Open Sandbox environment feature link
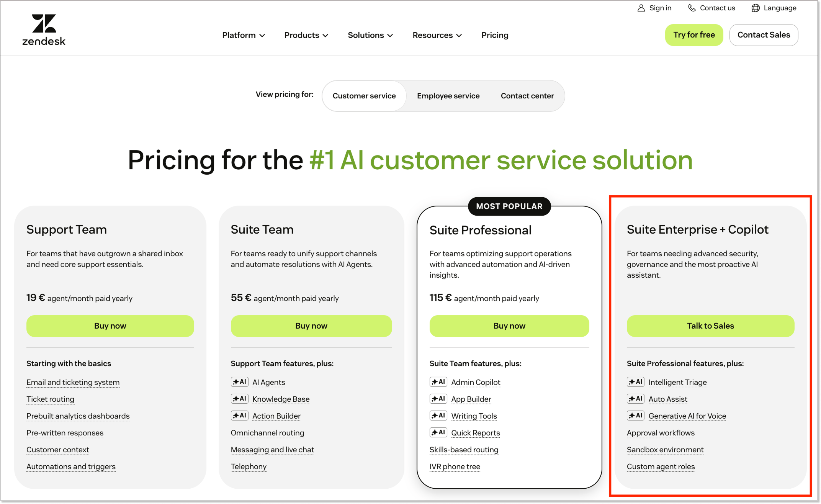This screenshot has height=504, width=821. (x=665, y=450)
